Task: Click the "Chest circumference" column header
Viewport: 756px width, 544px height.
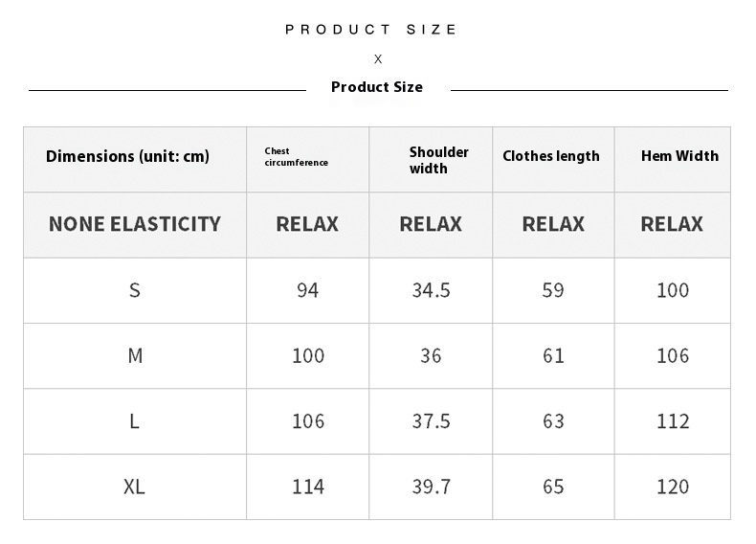Action: [297, 157]
